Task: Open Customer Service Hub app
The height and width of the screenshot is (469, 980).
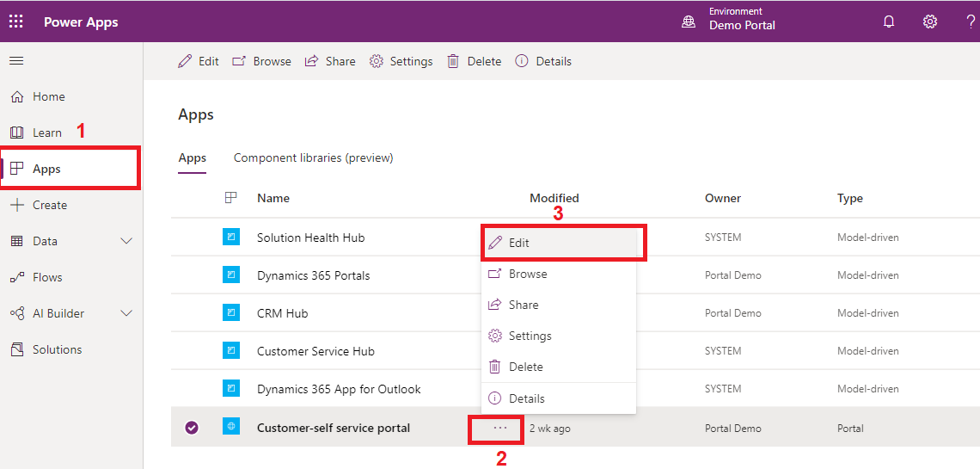Action: (x=315, y=351)
